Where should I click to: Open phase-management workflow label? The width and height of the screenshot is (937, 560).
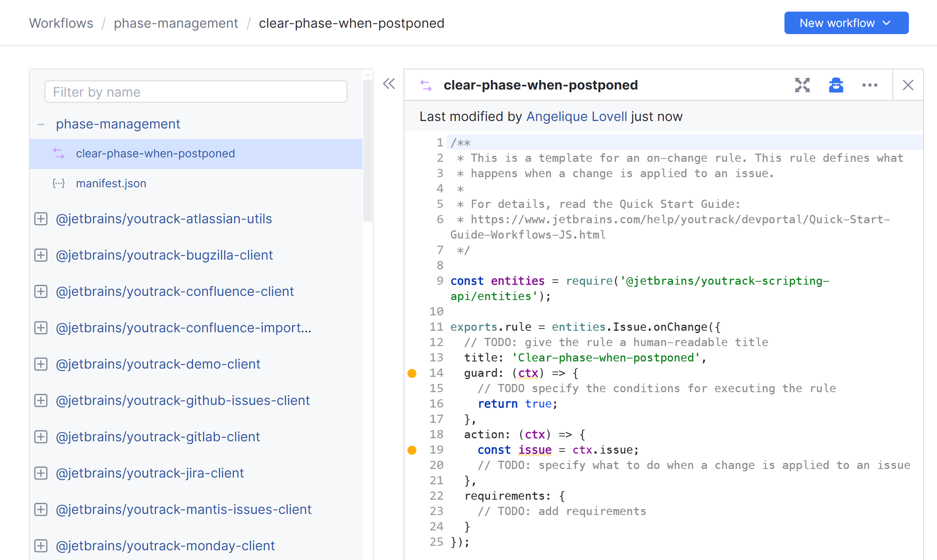click(x=118, y=124)
